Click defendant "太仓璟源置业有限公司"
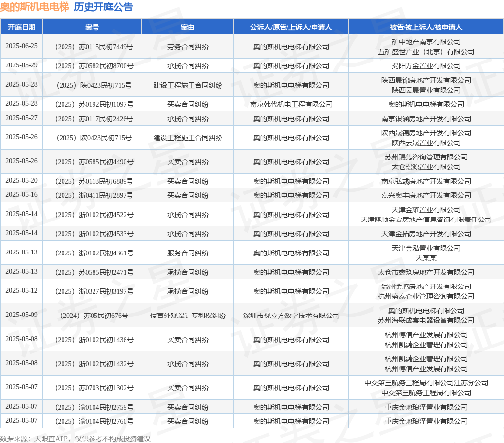This screenshot has width=504, height=443. pos(426,167)
